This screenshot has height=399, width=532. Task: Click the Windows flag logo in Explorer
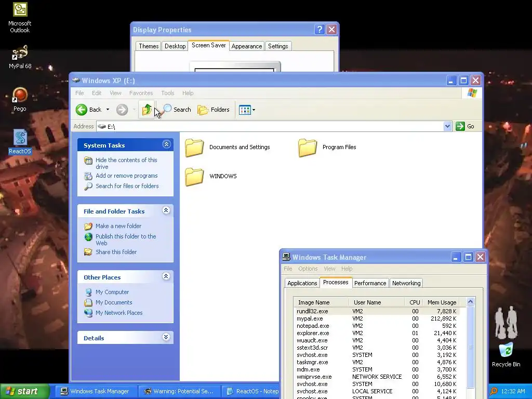pyautogui.click(x=472, y=93)
